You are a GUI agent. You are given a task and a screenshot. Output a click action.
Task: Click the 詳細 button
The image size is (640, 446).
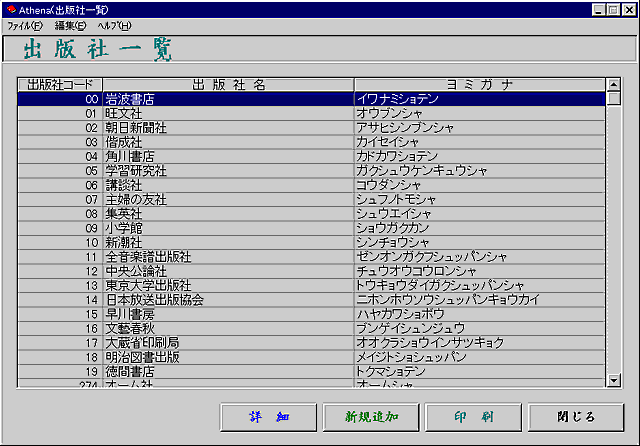(x=269, y=417)
